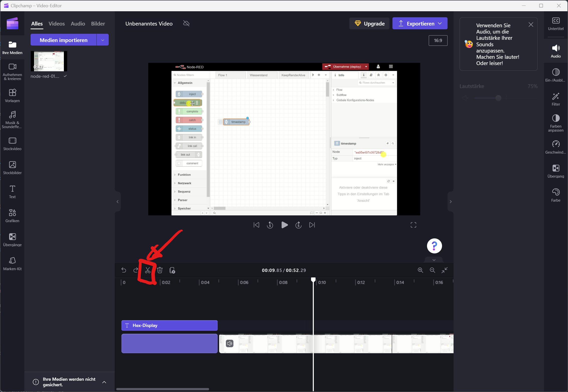The image size is (568, 392).
Task: Zoom out on the timeline
Action: 432,270
